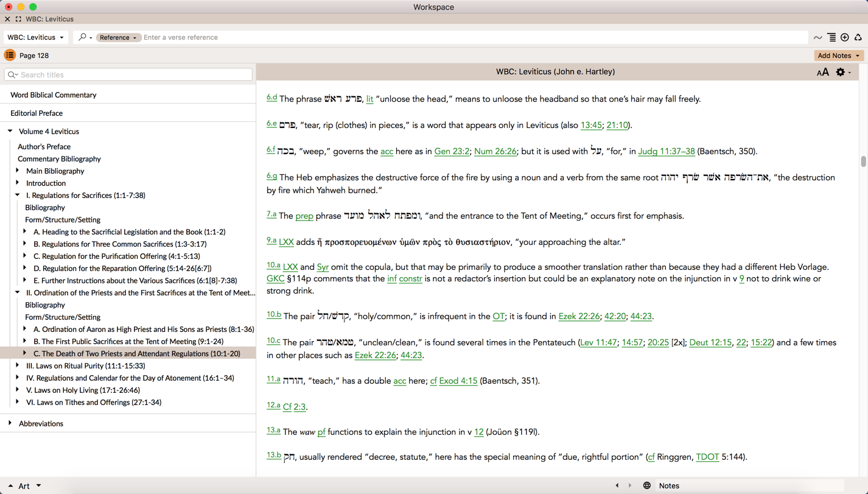Open the WBC: Leviticus module dropdown
The width and height of the screenshot is (868, 494).
point(36,37)
